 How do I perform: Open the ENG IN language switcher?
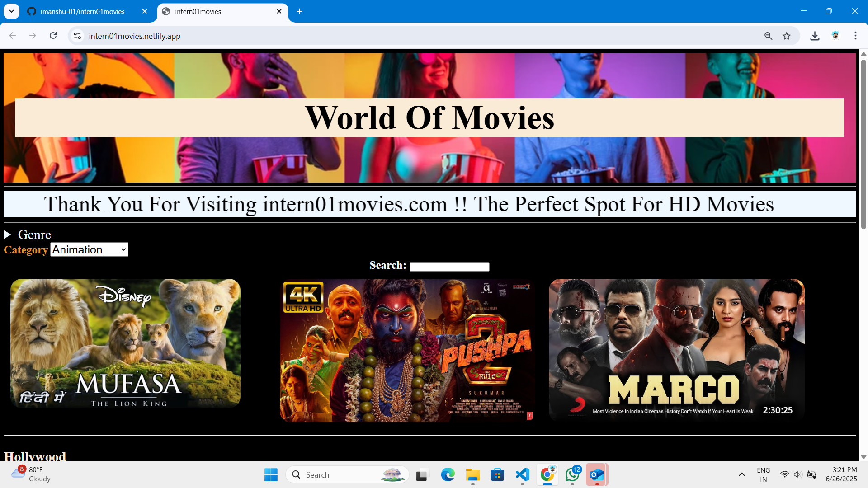pyautogui.click(x=763, y=474)
